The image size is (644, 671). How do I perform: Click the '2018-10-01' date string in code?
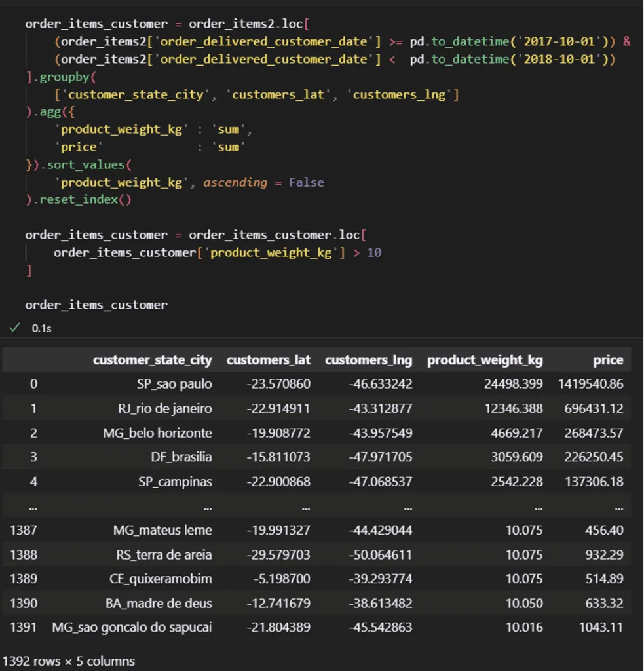[x=559, y=59]
